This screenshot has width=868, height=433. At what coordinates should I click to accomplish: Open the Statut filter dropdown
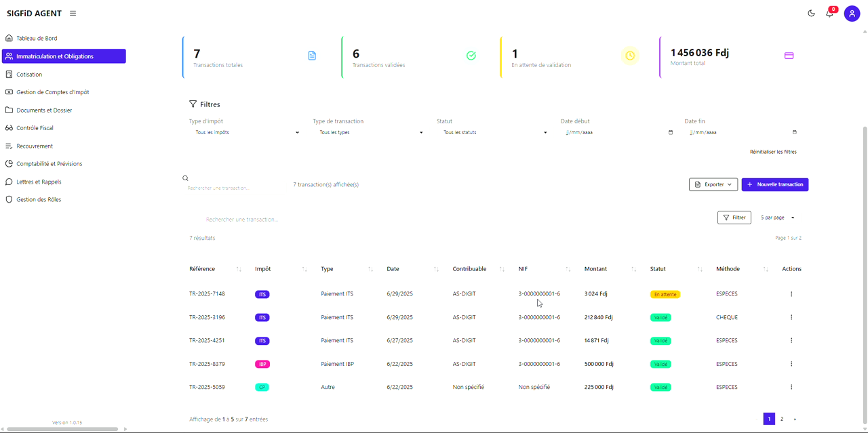(495, 133)
